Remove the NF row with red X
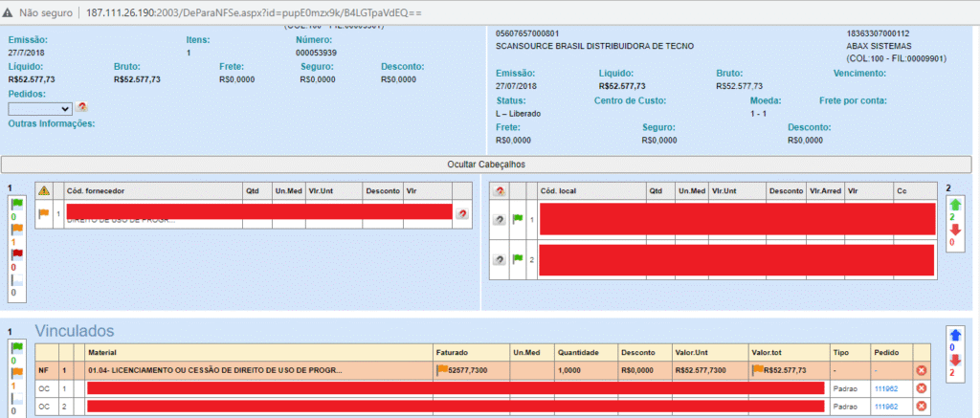The width and height of the screenshot is (980, 418). tap(922, 370)
